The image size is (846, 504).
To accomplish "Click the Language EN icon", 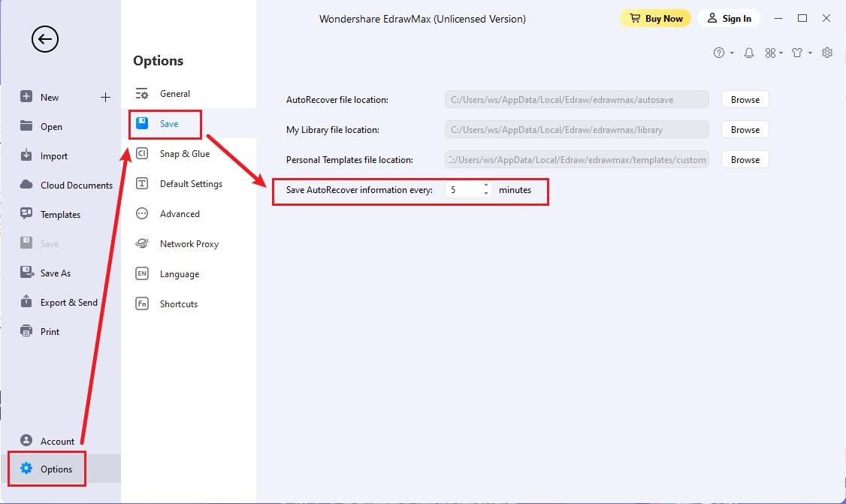I will point(141,273).
